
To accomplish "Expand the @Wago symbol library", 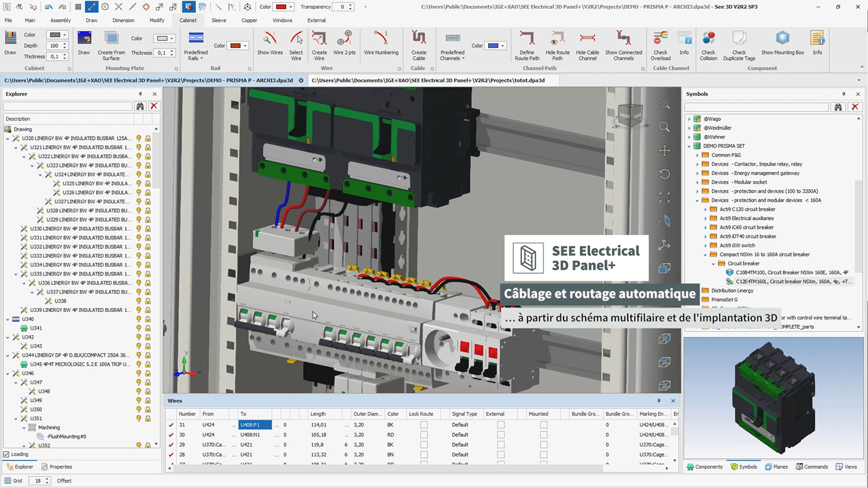I will (x=690, y=119).
